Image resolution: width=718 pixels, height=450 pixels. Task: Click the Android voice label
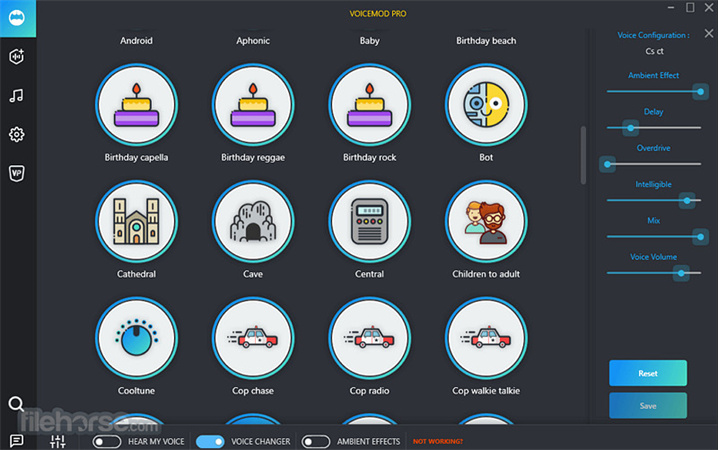coord(136,41)
